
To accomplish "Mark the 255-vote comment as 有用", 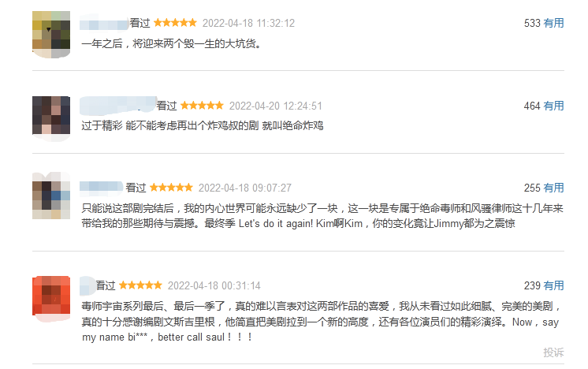I will tap(553, 188).
